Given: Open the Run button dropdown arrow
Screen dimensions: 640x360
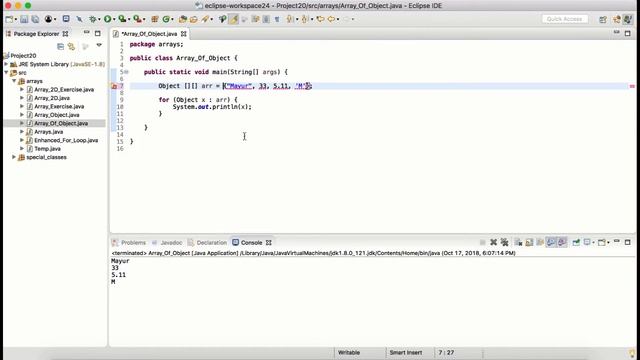Looking at the screenshot, I should pos(114,20).
